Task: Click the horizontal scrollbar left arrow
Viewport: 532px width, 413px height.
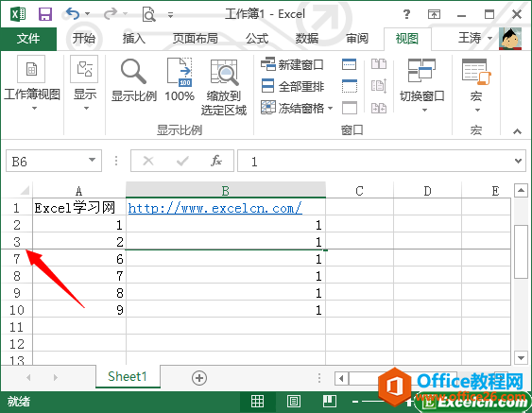Action: 342,378
